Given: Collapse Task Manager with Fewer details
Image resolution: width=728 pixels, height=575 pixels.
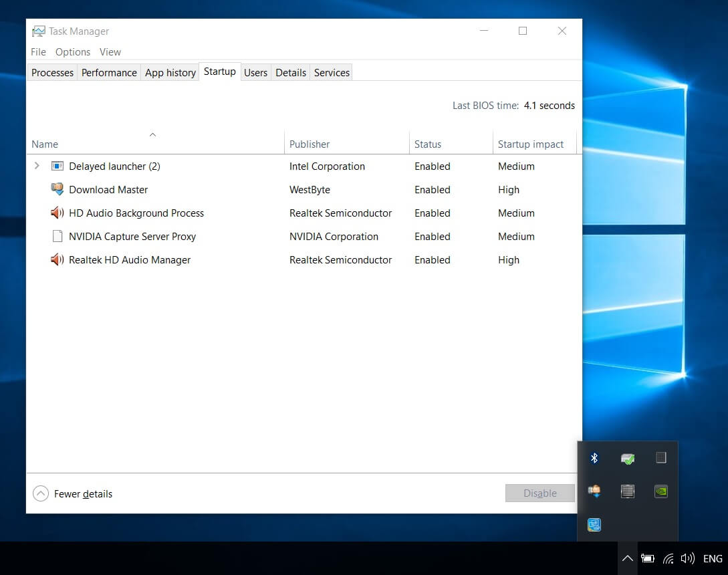Looking at the screenshot, I should 73,493.
